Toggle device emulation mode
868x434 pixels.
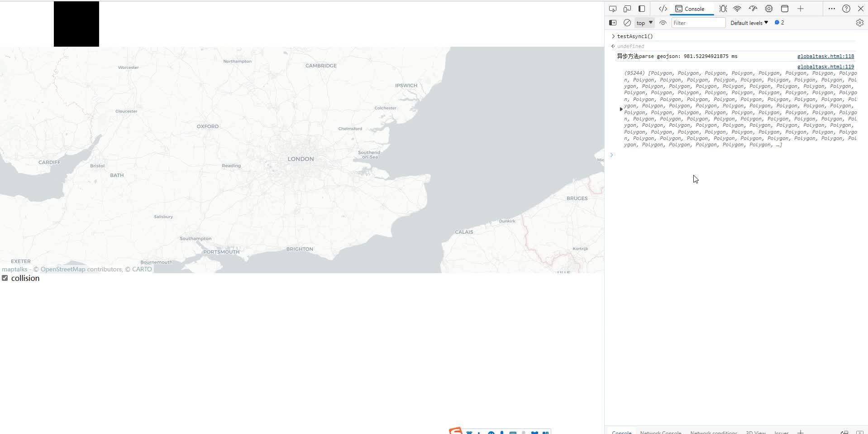click(x=626, y=9)
